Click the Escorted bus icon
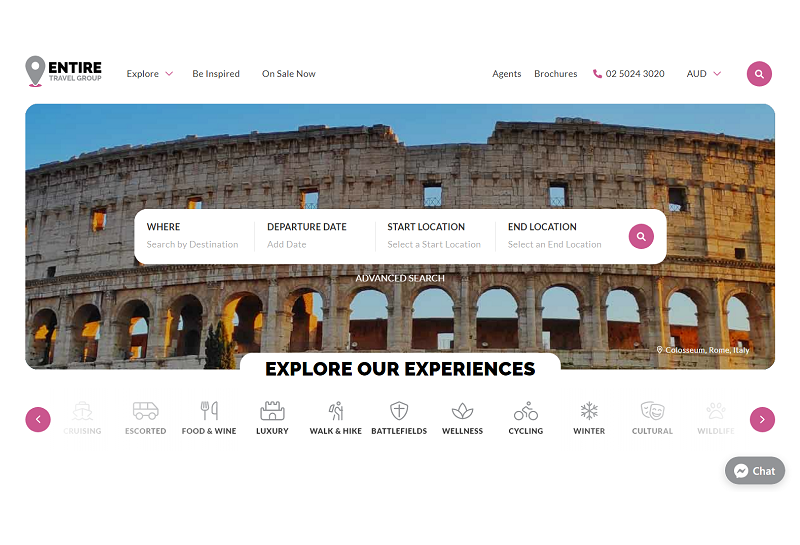 click(145, 411)
